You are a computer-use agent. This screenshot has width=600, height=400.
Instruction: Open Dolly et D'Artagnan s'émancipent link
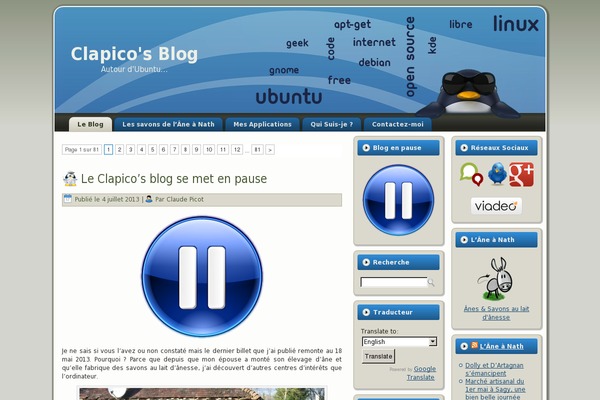494,369
